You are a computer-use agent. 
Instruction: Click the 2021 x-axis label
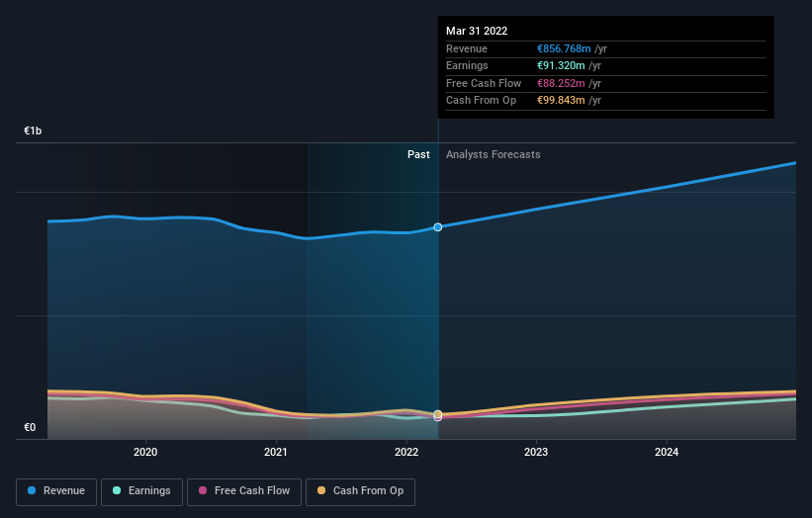[276, 453]
